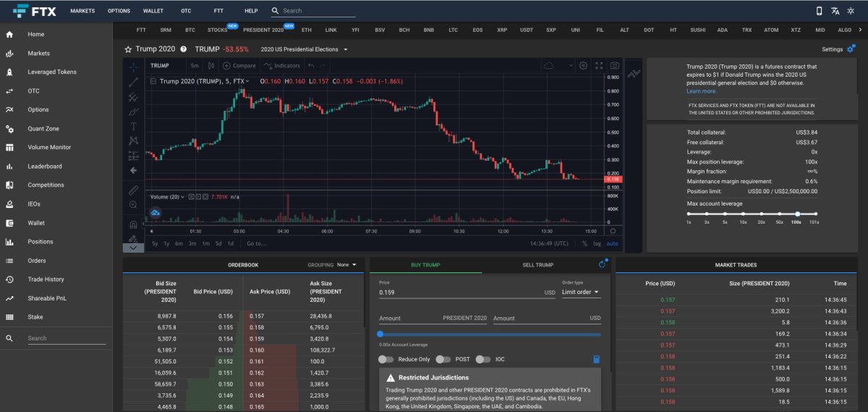Refresh the order form with reload icon
The height and width of the screenshot is (412, 868).
pyautogui.click(x=602, y=265)
